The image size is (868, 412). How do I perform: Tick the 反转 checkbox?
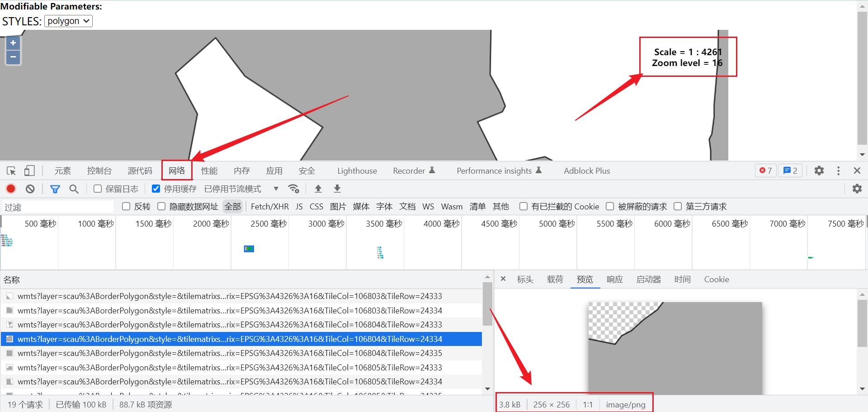pos(127,206)
